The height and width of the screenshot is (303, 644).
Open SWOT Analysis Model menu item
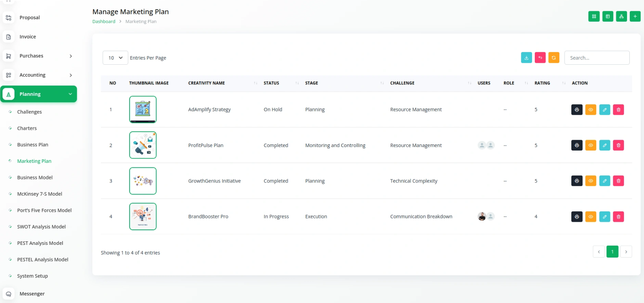pyautogui.click(x=41, y=227)
